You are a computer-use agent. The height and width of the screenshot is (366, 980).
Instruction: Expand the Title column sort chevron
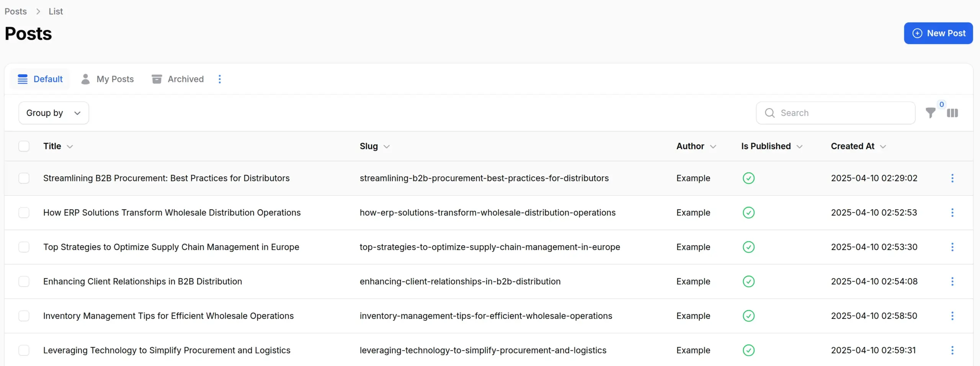(x=70, y=146)
